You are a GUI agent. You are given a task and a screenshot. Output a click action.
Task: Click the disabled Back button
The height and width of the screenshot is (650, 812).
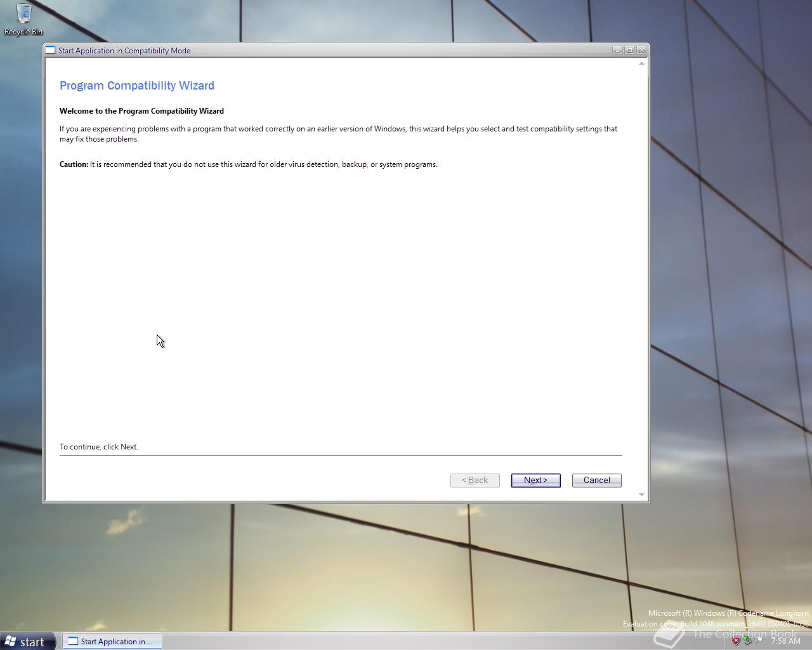point(475,481)
